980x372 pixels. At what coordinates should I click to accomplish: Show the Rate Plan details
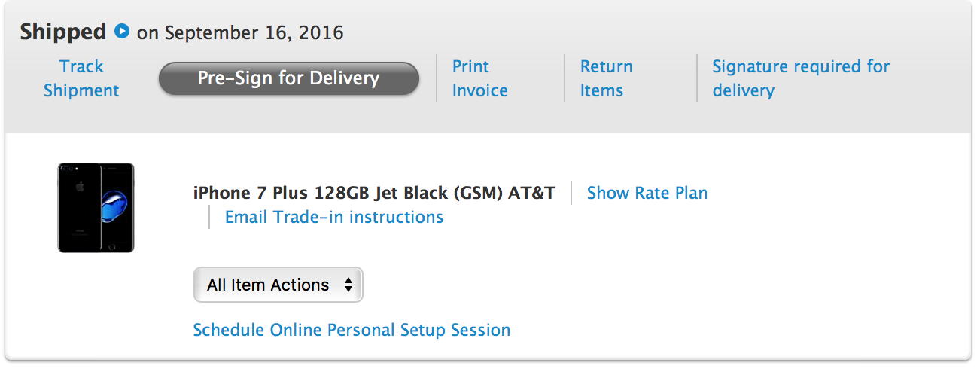click(x=647, y=193)
